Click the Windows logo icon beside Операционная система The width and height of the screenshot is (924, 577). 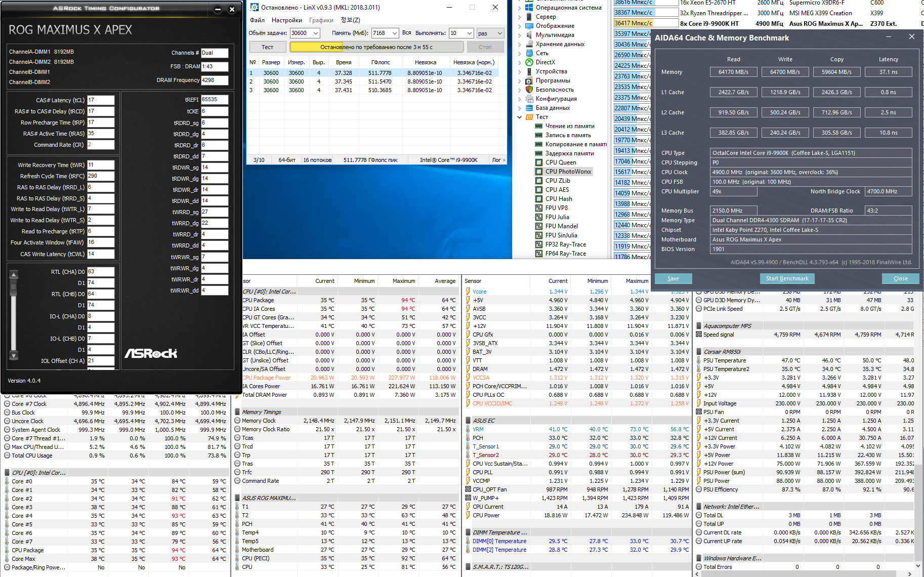(529, 8)
